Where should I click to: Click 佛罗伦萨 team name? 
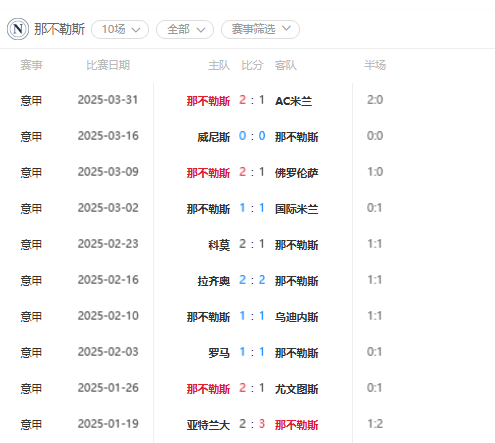click(x=296, y=173)
